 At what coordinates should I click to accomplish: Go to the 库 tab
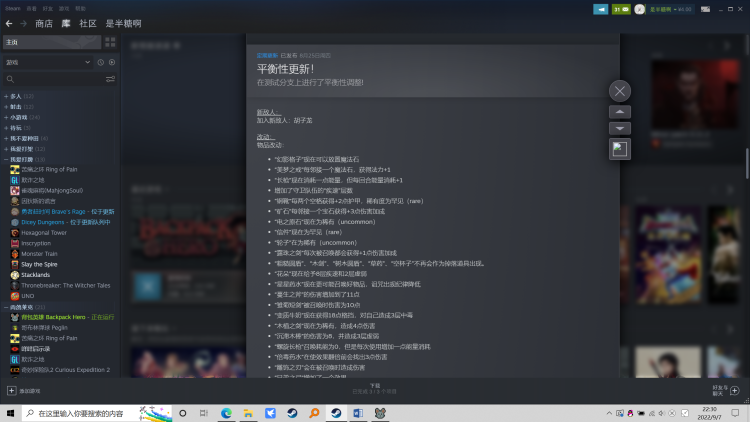66,23
